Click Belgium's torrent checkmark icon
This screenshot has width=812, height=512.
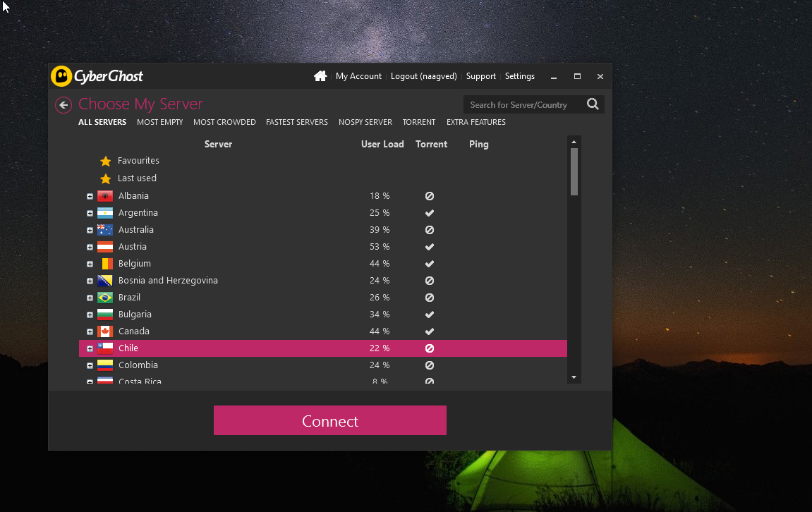point(430,264)
